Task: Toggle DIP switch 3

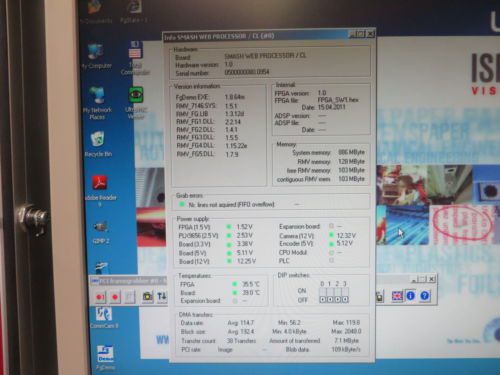Action: (x=345, y=295)
